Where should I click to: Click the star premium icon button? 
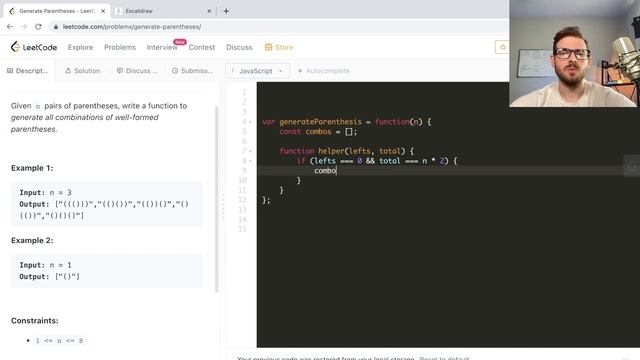[502, 47]
